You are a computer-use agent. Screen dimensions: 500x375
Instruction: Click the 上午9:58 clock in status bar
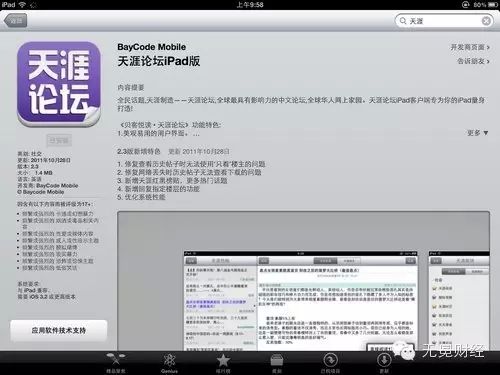250,5
